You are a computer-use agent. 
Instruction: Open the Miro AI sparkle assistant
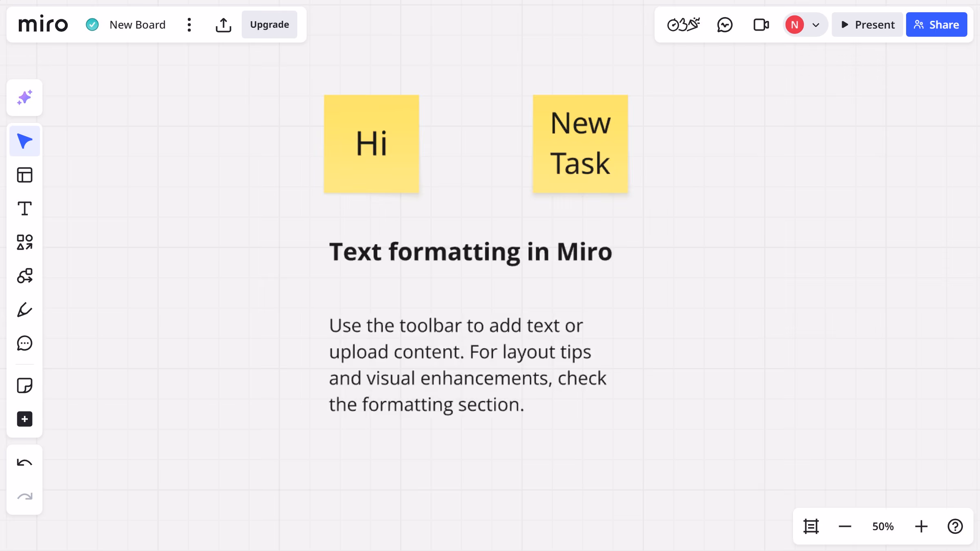(x=24, y=98)
